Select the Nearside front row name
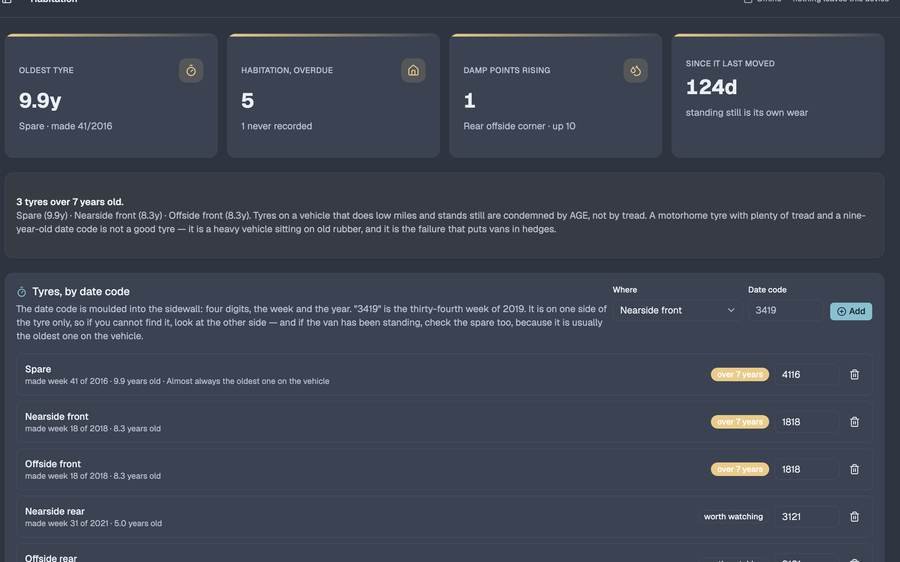The height and width of the screenshot is (562, 900). [57, 416]
